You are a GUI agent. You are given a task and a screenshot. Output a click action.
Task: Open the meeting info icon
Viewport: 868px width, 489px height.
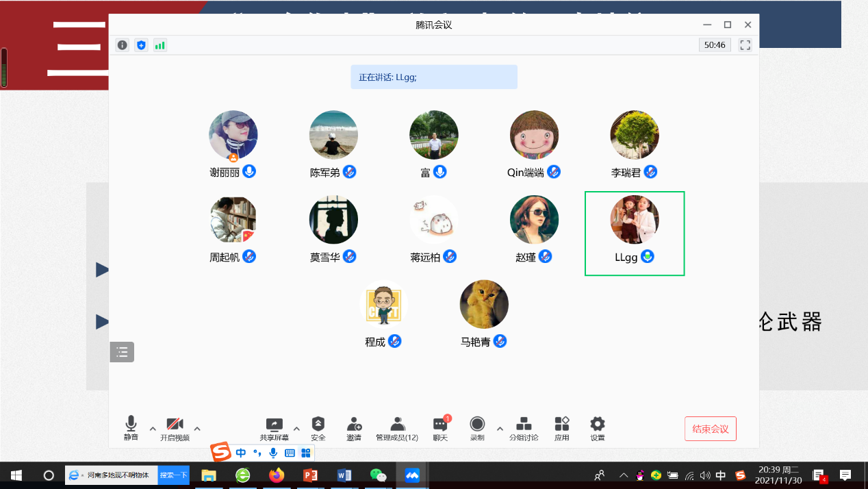tap(123, 45)
